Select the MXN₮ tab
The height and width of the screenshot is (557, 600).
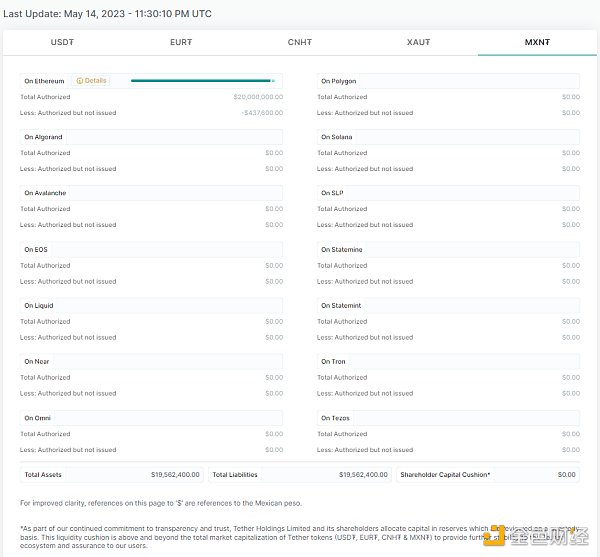537,42
